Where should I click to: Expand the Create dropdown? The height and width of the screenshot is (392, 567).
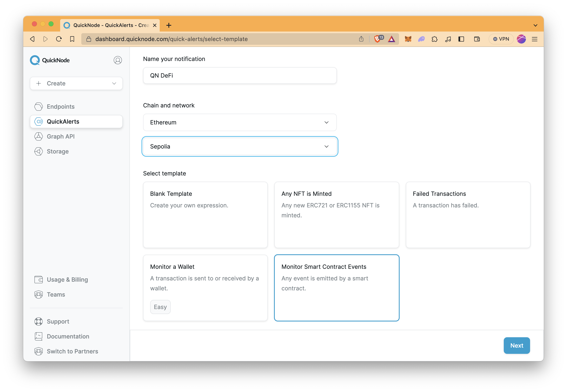coord(76,84)
